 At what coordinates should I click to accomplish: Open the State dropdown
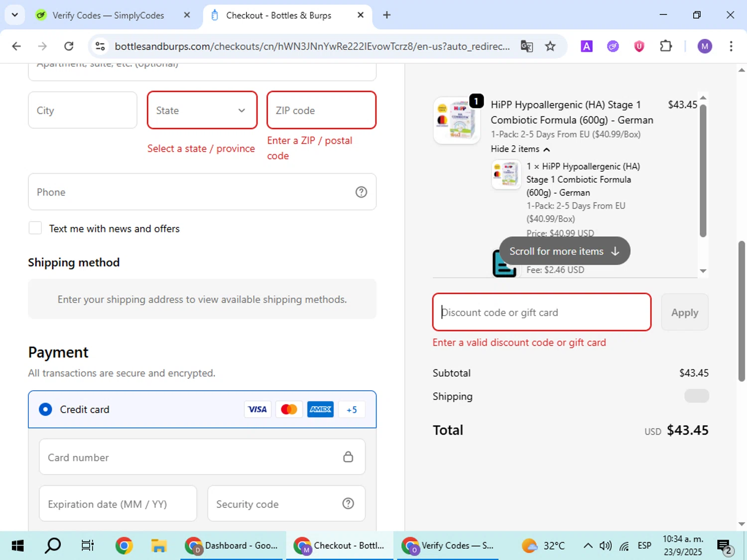pyautogui.click(x=202, y=110)
